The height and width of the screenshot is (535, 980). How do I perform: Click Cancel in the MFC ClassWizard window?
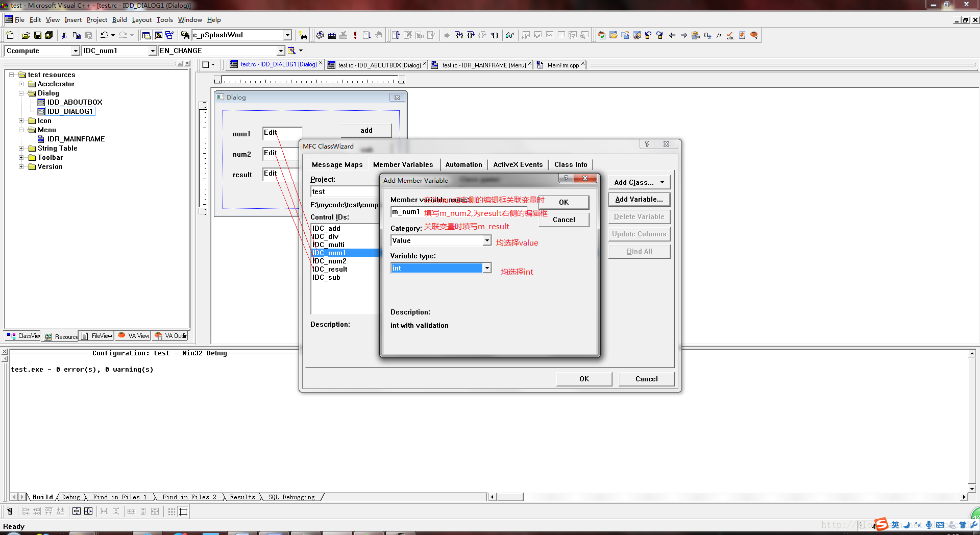tap(646, 379)
